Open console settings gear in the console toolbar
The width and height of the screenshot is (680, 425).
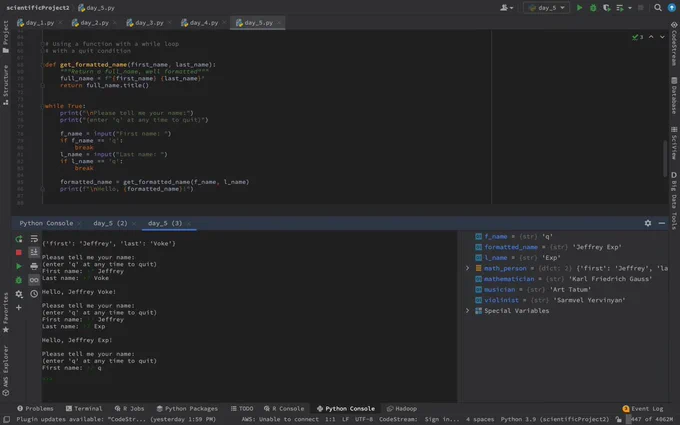click(19, 294)
